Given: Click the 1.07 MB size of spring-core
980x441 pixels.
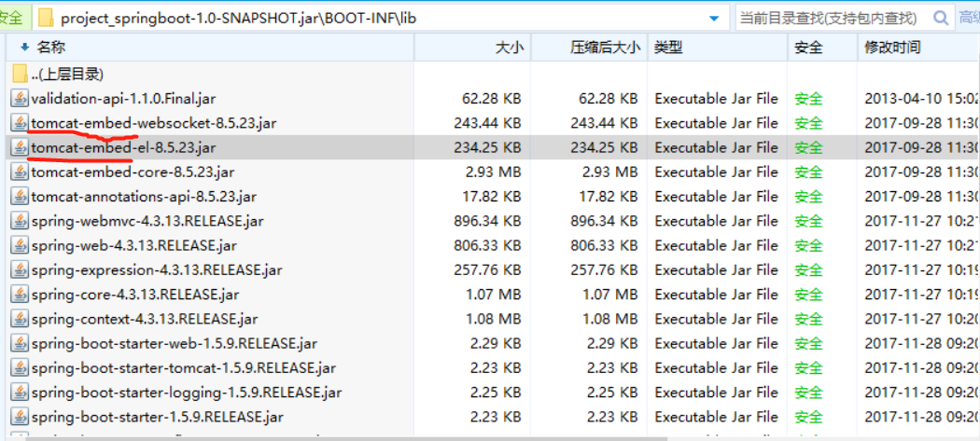Looking at the screenshot, I should [x=493, y=295].
